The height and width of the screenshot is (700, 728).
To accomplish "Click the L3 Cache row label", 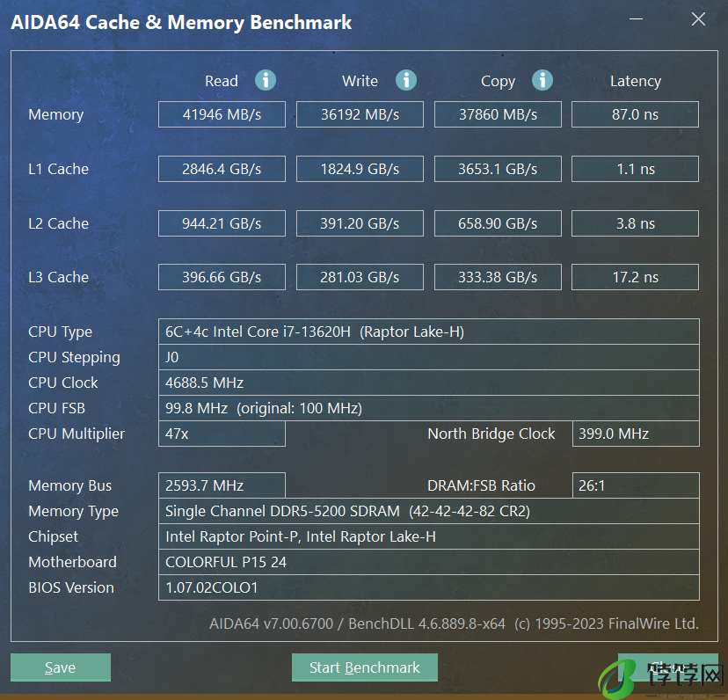I will (x=59, y=277).
